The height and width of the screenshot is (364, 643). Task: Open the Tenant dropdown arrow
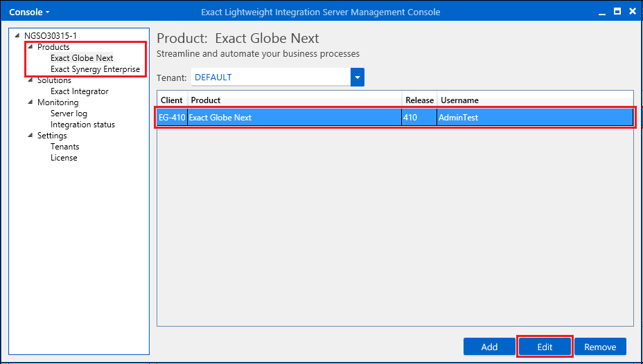tap(358, 78)
